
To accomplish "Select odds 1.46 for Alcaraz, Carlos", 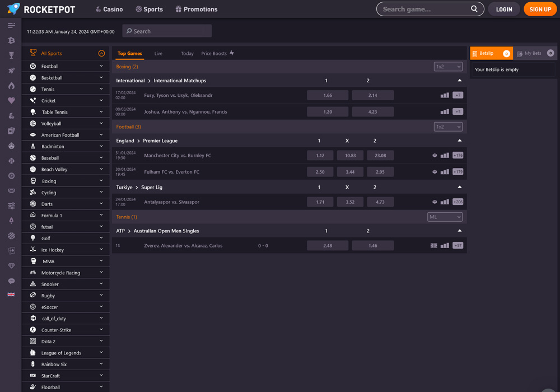I will click(x=372, y=246).
